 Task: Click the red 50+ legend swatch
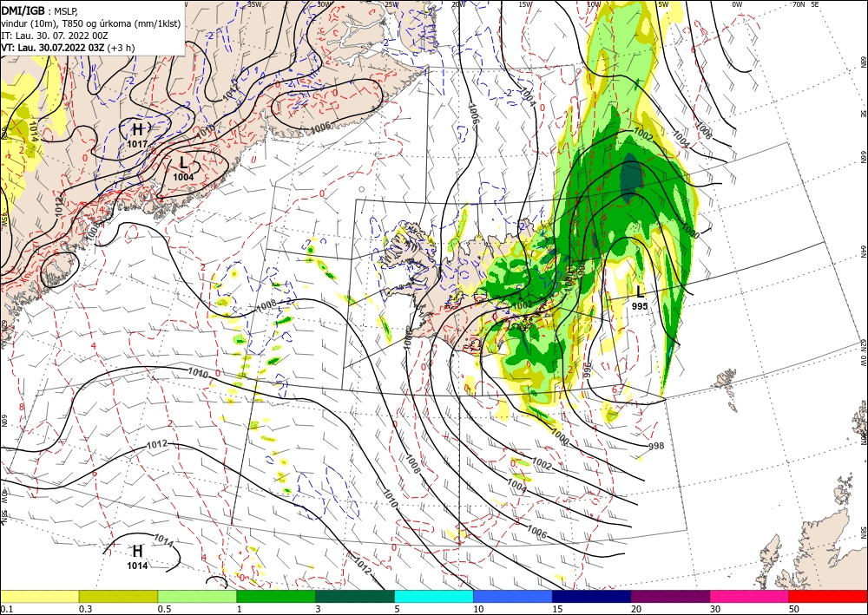pyautogui.click(x=828, y=596)
